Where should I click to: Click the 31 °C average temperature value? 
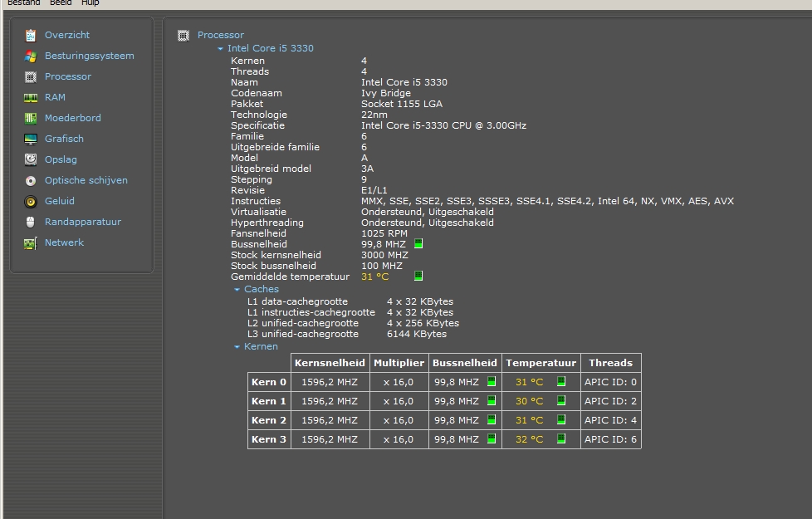pyautogui.click(x=375, y=277)
